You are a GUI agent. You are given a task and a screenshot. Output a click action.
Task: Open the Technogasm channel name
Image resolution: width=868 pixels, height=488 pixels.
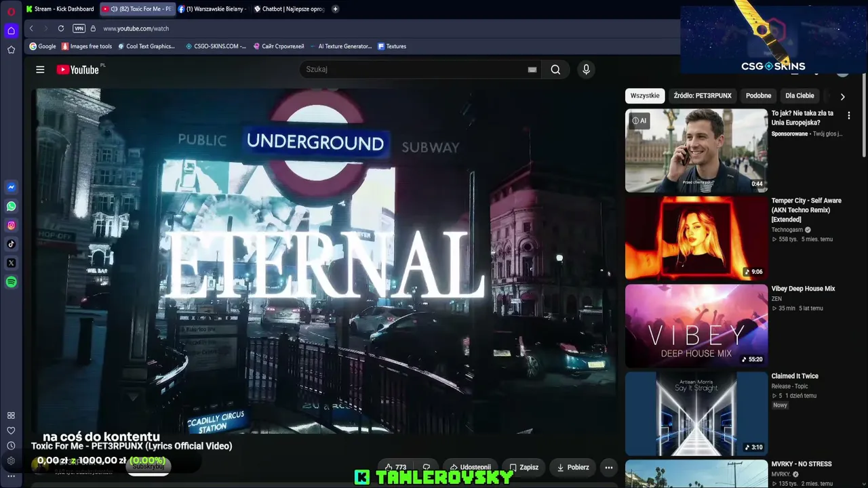pos(787,230)
